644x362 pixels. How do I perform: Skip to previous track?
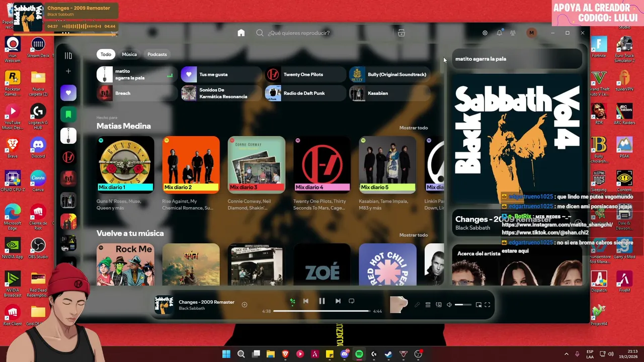tap(306, 301)
